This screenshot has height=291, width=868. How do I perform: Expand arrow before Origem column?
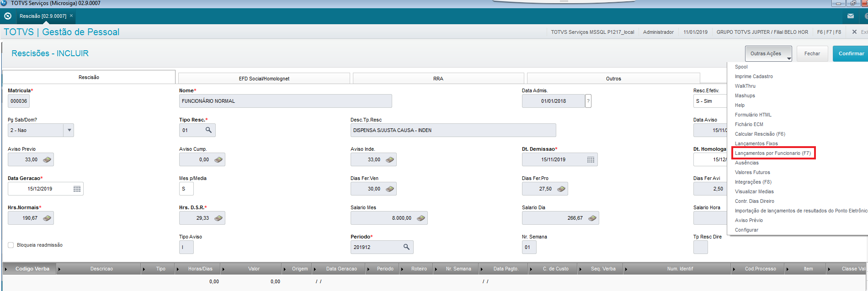click(284, 269)
